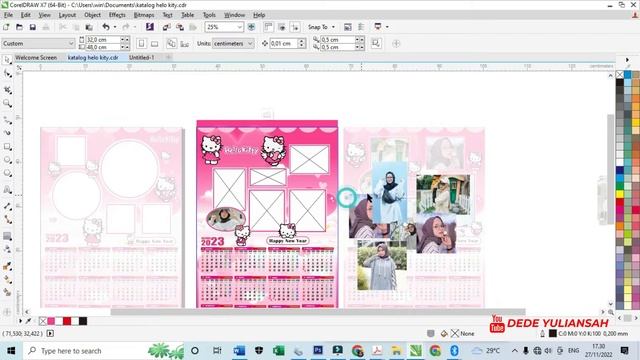Open the Effects menu
The height and width of the screenshot is (360, 640).
(x=117, y=15)
